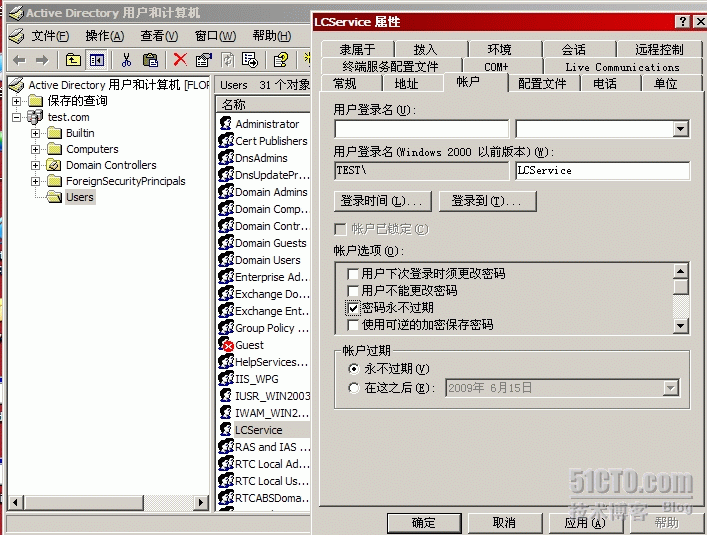Click the user logon name input field
This screenshot has width=707, height=535.
tap(422, 129)
